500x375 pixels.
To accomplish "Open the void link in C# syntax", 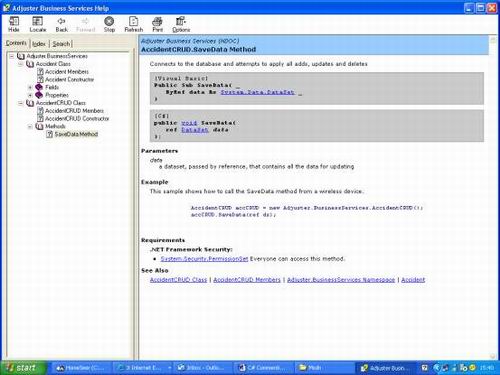I will [189, 123].
